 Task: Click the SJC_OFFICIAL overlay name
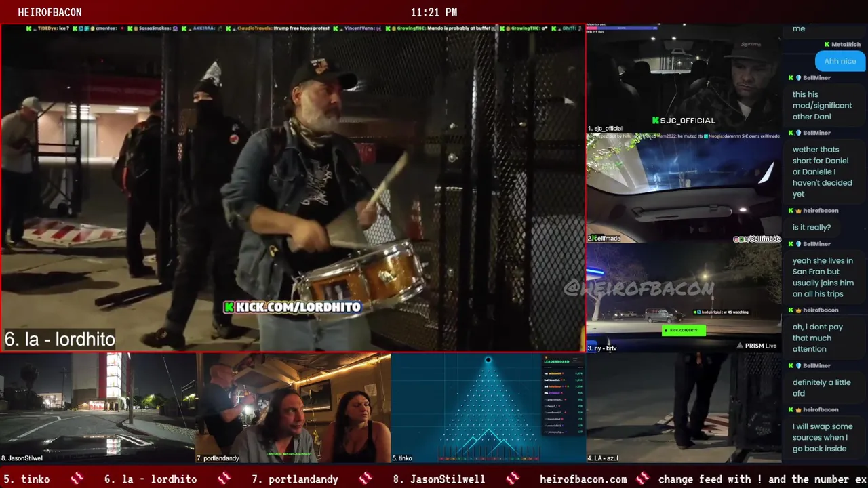[688, 121]
